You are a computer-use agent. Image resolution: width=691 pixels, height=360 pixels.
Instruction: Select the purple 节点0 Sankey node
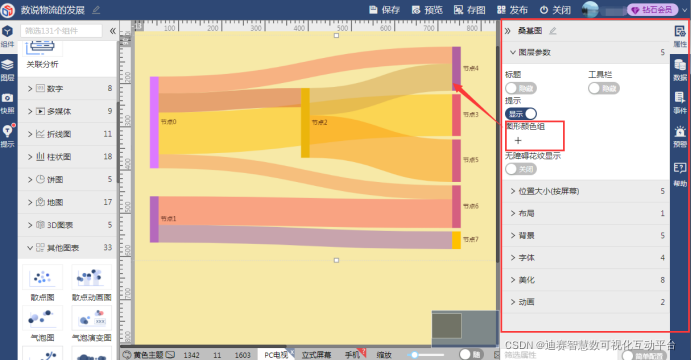pos(154,122)
